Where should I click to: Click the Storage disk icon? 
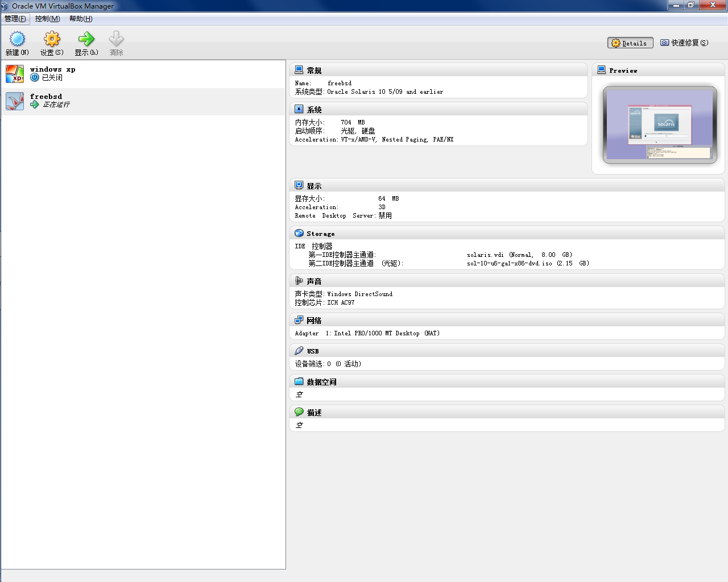299,233
